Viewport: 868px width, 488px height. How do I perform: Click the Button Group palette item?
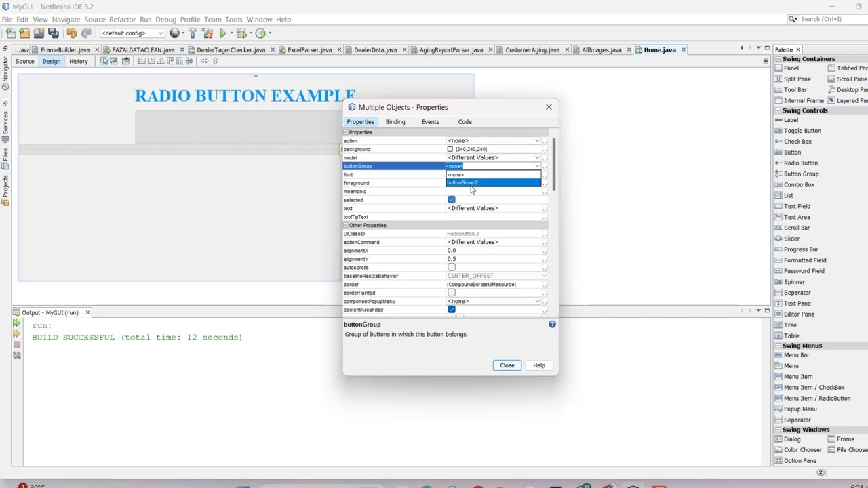[801, 174]
